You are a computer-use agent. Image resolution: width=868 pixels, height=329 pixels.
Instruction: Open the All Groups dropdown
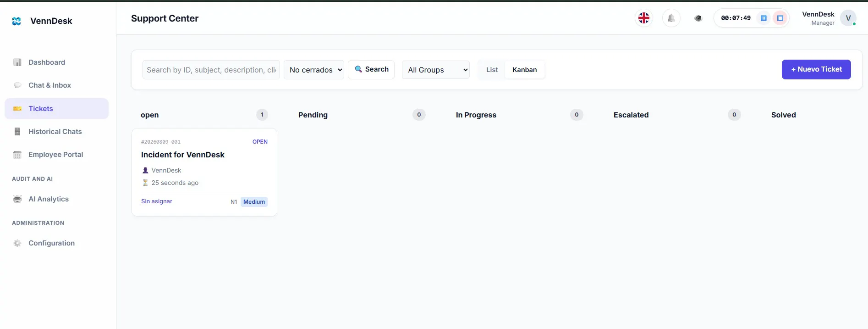pyautogui.click(x=436, y=70)
